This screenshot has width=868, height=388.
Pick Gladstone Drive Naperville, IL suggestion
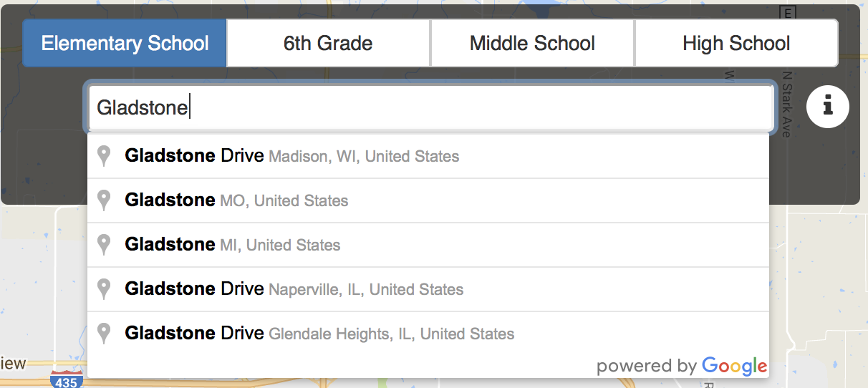click(428, 289)
